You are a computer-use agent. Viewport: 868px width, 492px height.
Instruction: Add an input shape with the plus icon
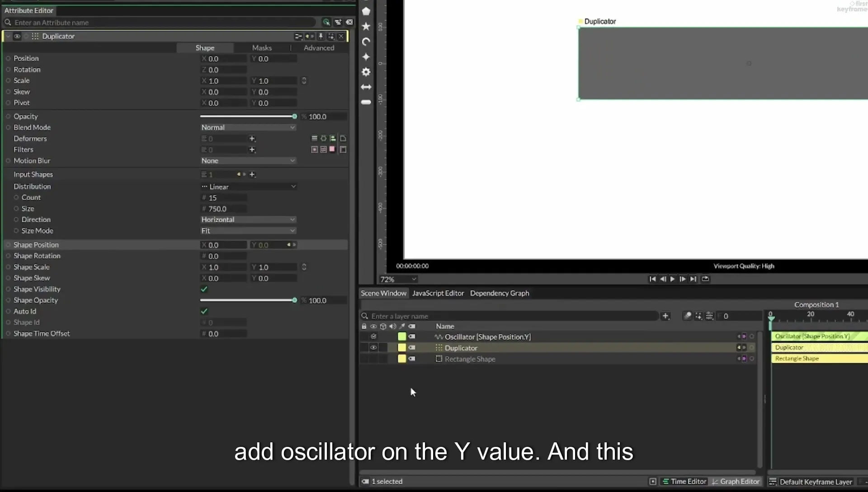(x=252, y=175)
